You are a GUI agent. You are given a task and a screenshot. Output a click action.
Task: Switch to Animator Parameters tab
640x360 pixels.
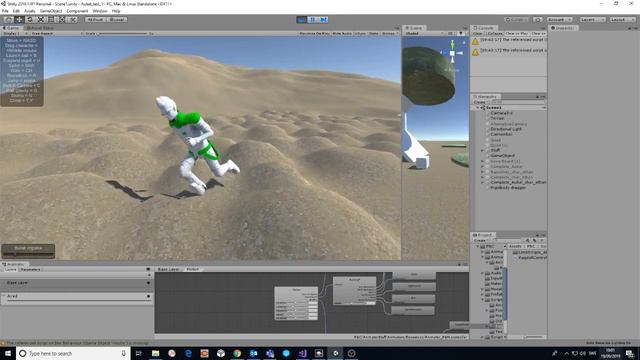point(31,270)
